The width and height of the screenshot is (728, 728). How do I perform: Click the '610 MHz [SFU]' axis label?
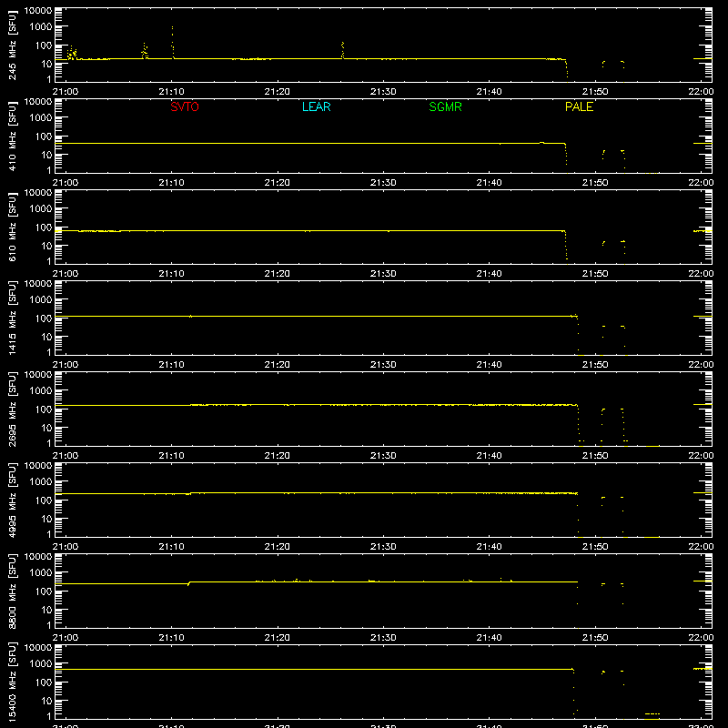[13, 227]
